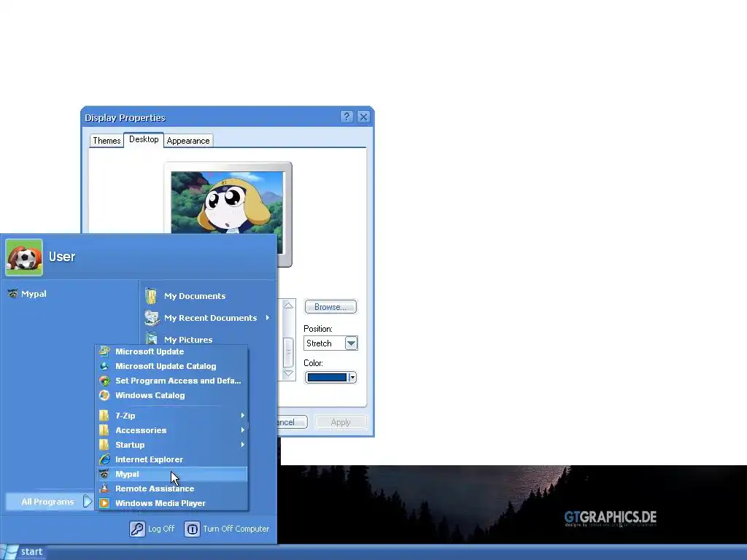The height and width of the screenshot is (560, 747).
Task: Switch to the Themes tab
Action: [107, 141]
